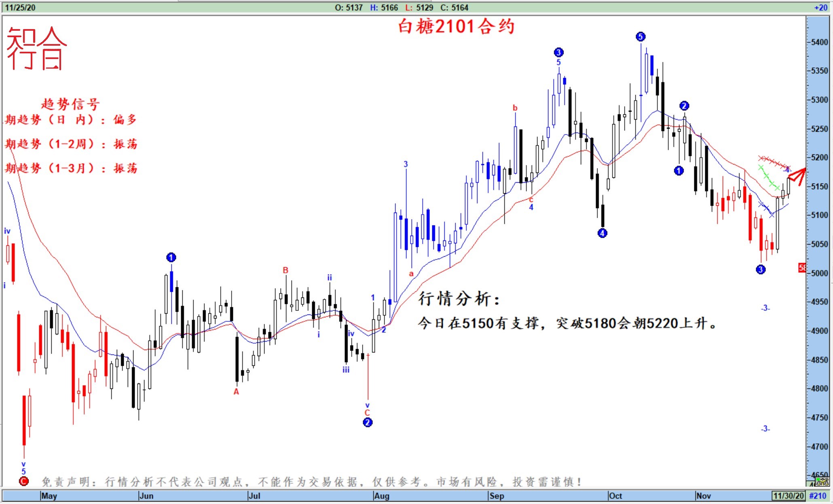Select the Aug label on the time axis
The width and height of the screenshot is (833, 504).
click(382, 496)
